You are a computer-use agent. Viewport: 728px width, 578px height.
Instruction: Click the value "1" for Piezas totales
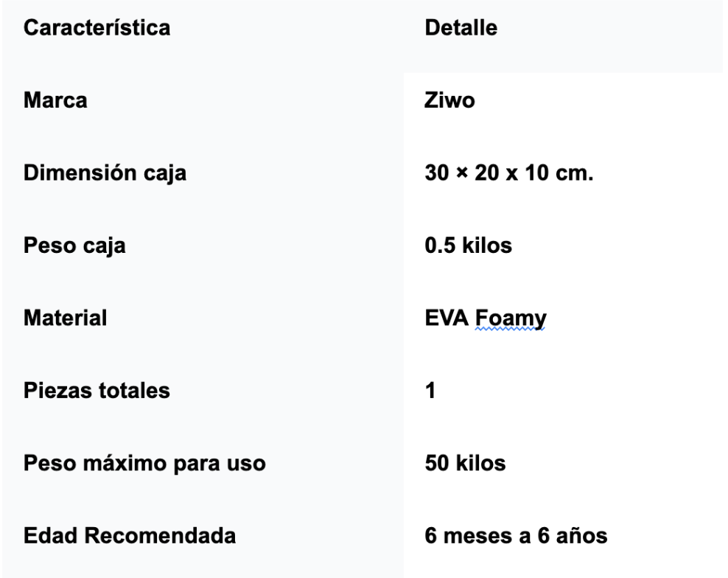pos(432,391)
